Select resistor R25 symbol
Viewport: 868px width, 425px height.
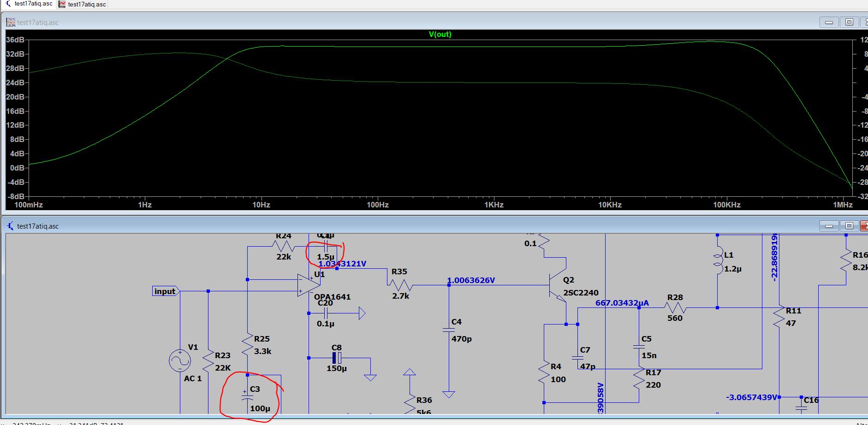(x=248, y=344)
